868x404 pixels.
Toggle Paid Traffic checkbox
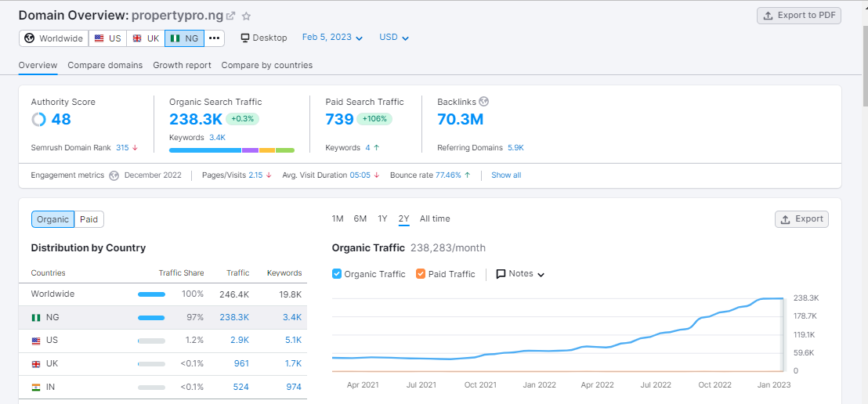(420, 274)
